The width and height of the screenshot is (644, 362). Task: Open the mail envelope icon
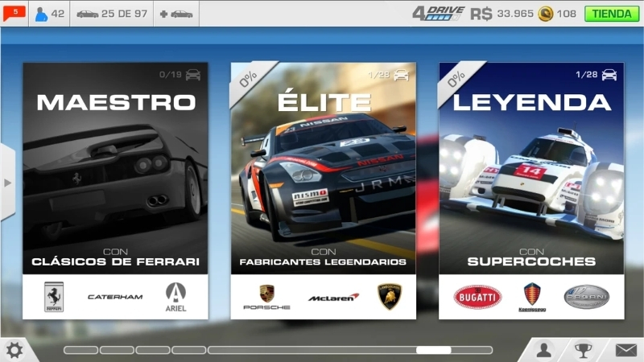click(x=626, y=350)
